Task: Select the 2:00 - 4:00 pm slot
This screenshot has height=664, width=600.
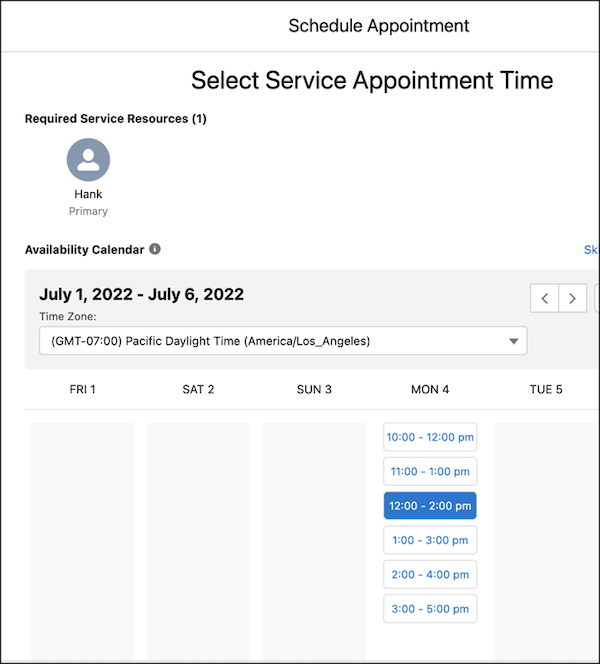Action: click(430, 574)
